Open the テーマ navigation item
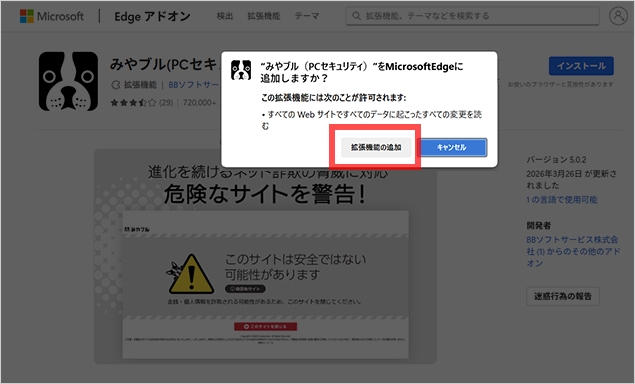The height and width of the screenshot is (384, 635). pos(307,16)
